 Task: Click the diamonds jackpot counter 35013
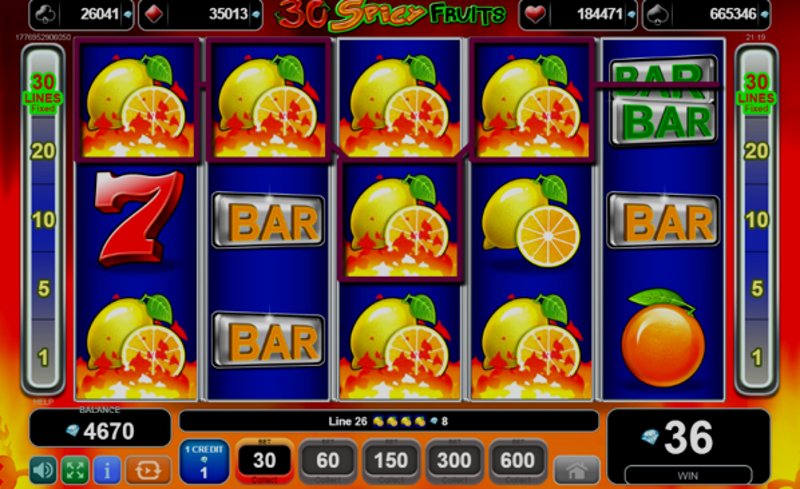[201, 14]
